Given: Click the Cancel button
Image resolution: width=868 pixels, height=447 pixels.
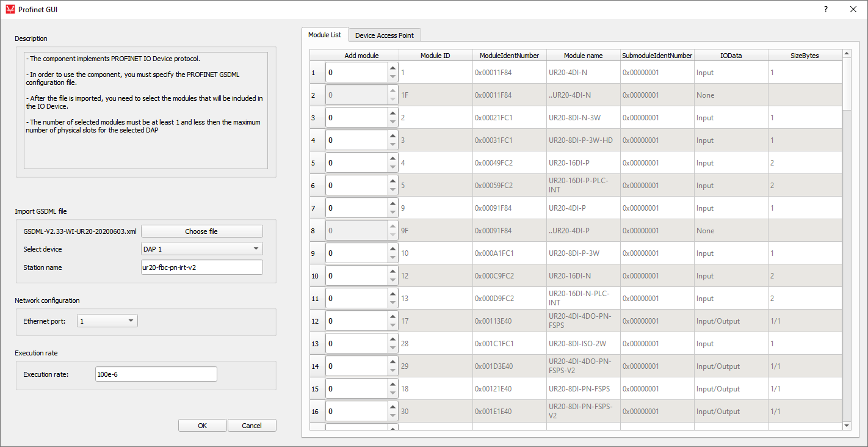Looking at the screenshot, I should coord(251,426).
